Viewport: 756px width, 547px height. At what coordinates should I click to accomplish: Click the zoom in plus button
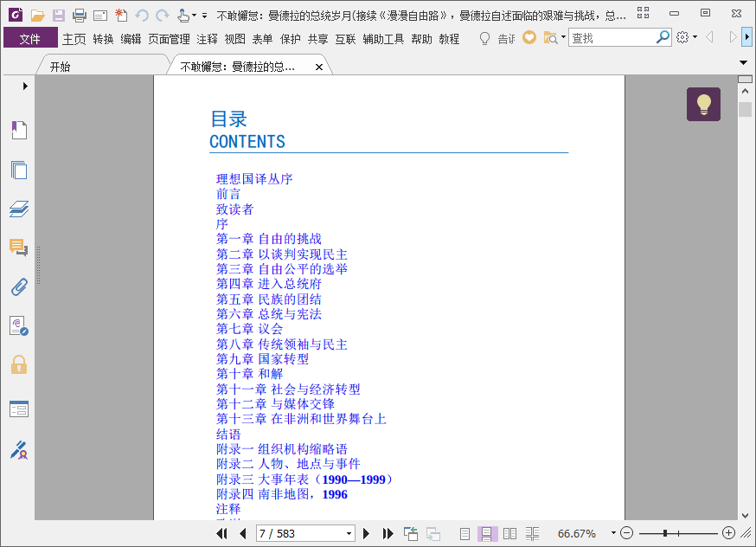point(728,533)
